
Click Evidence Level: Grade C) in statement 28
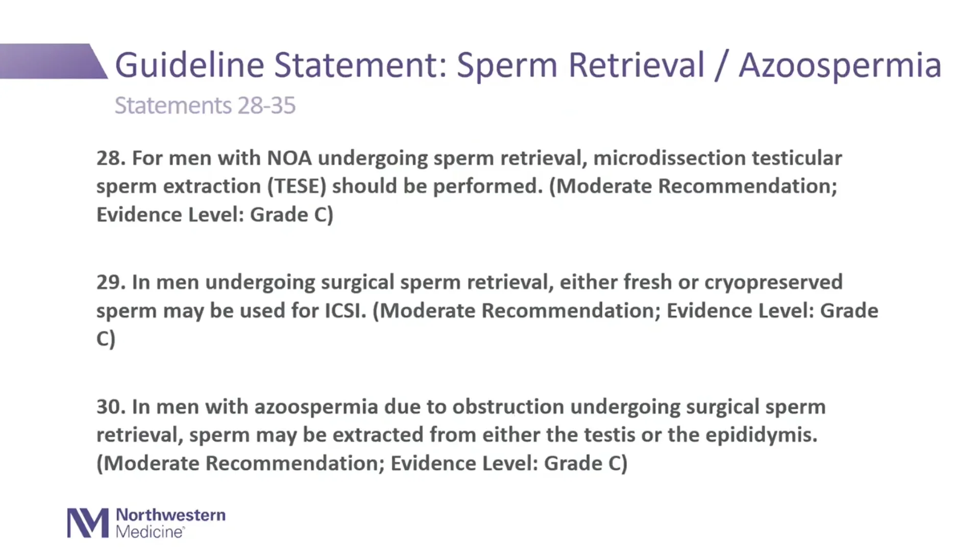pos(215,215)
